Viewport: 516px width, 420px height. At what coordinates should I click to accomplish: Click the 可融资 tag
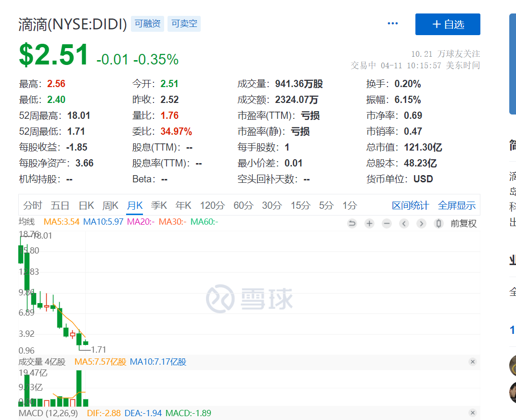point(147,24)
